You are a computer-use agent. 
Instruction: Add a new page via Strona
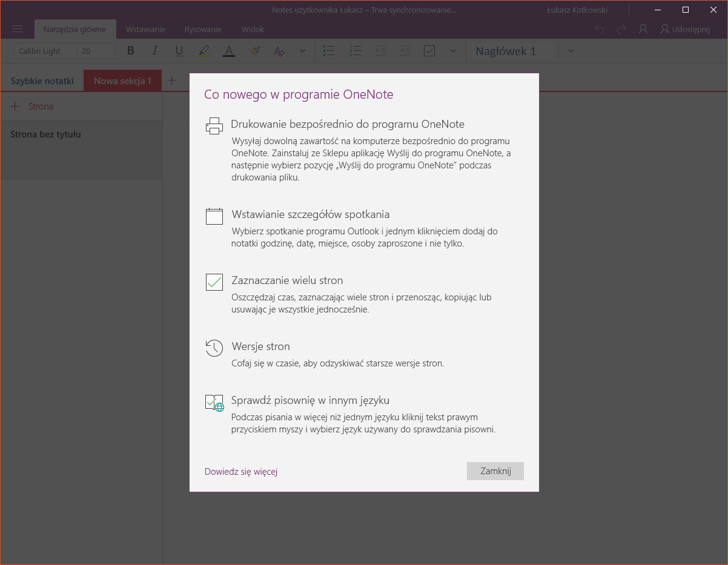[33, 107]
